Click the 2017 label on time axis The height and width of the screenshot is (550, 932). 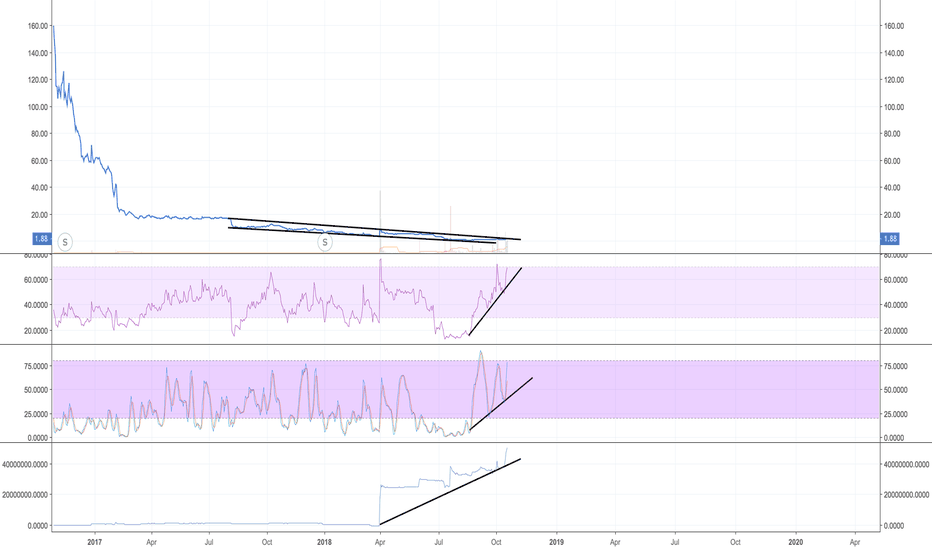[94, 542]
